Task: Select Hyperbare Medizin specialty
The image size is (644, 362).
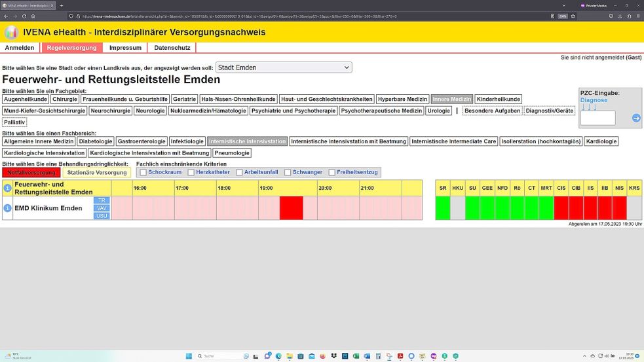Action: click(402, 99)
